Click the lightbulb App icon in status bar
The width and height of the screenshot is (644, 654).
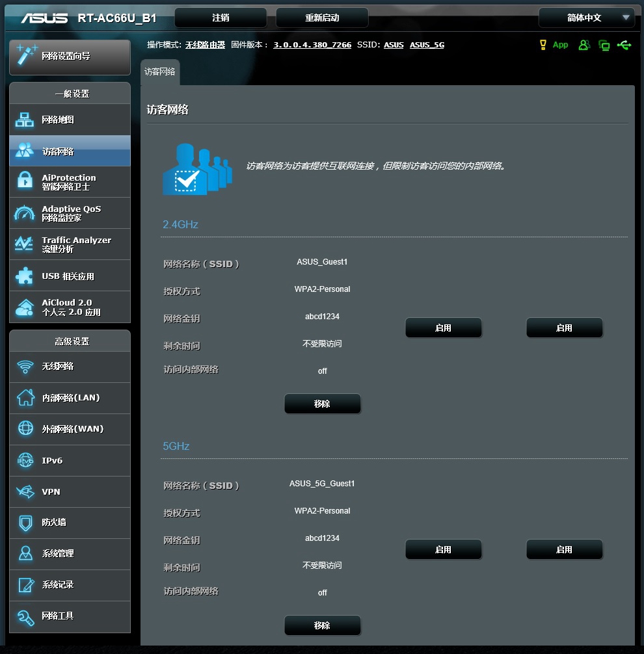point(543,45)
